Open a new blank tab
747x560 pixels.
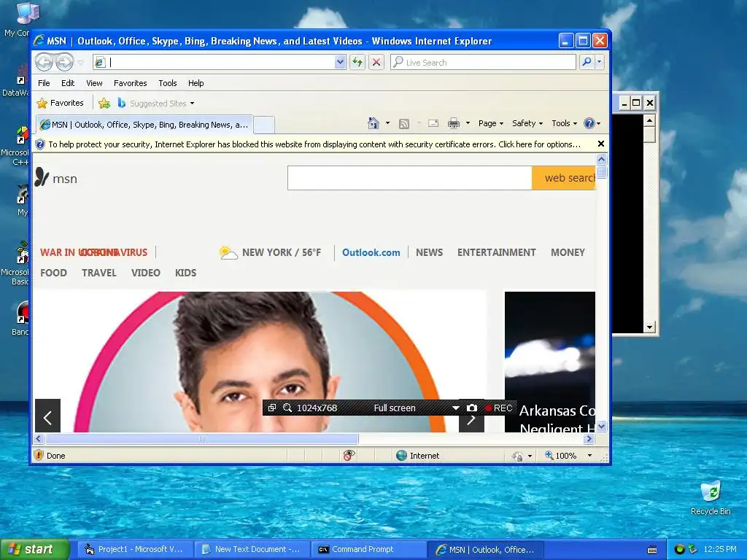[264, 125]
